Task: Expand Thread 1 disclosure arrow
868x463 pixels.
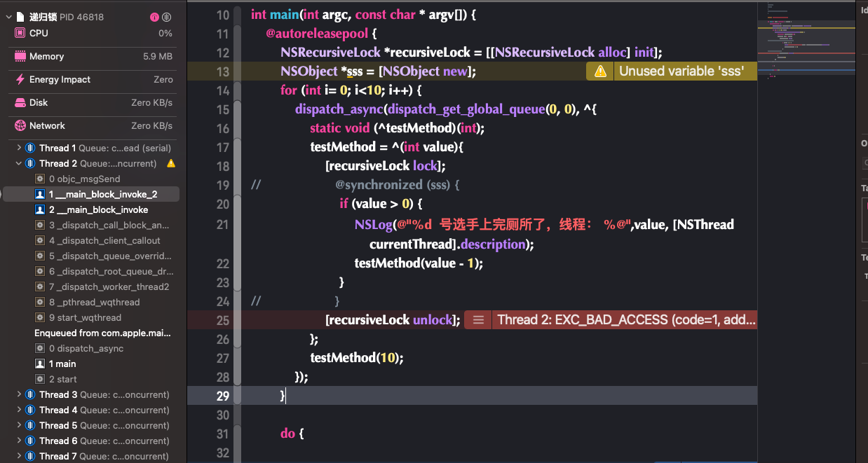Action: (19, 148)
